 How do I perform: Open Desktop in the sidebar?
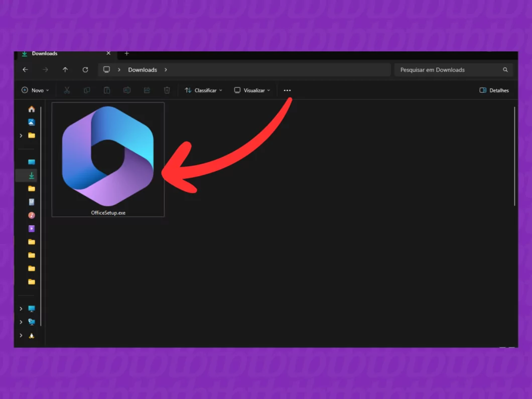coord(32,162)
